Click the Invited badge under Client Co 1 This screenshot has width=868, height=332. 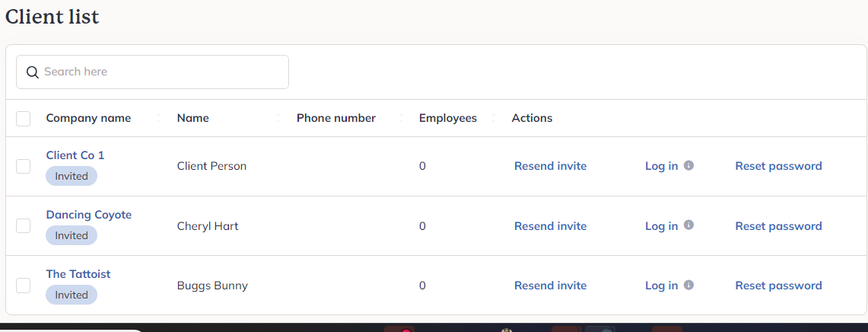click(72, 176)
